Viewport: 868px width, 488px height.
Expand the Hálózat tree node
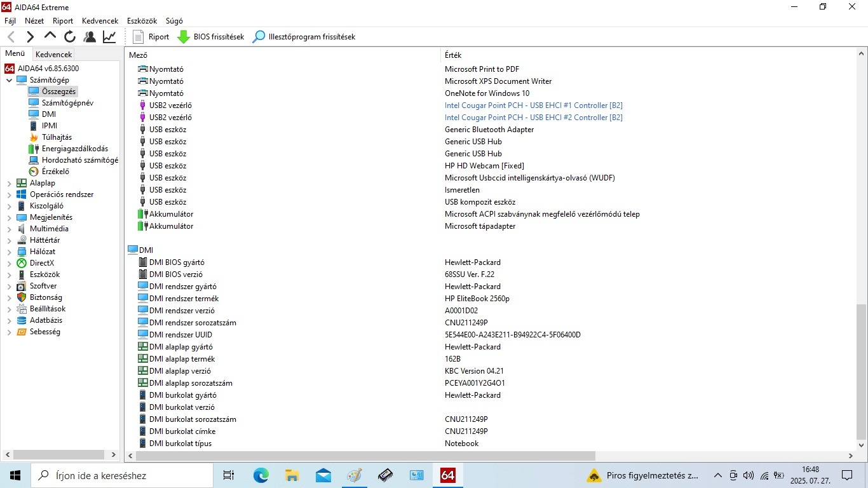point(9,252)
